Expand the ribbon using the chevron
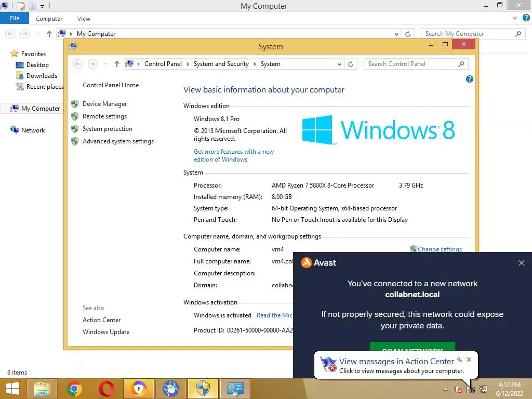The width and height of the screenshot is (532, 399). point(515,18)
